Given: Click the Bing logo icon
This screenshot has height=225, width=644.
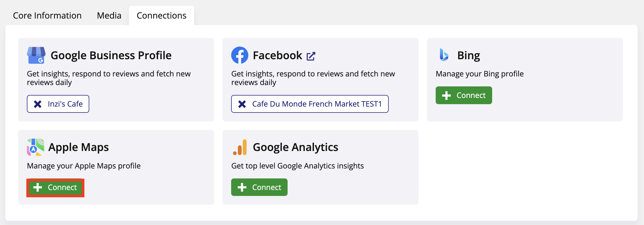Looking at the screenshot, I should click(444, 55).
